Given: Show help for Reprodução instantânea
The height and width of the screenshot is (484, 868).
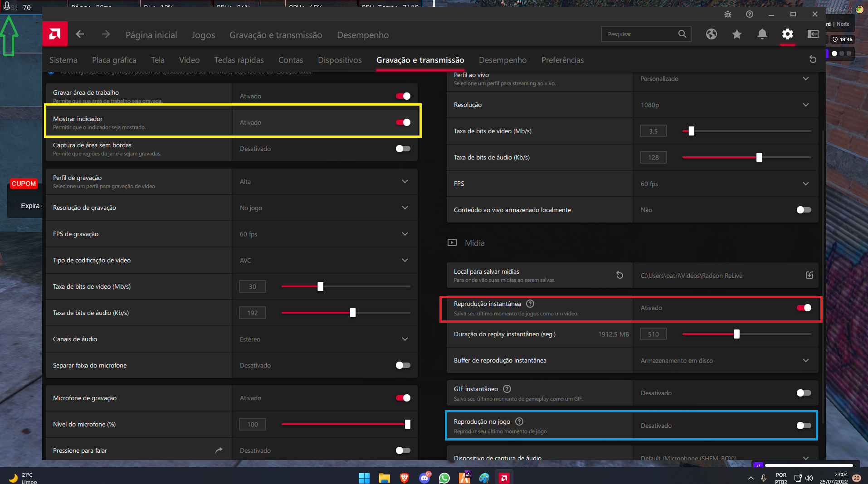Looking at the screenshot, I should [530, 304].
